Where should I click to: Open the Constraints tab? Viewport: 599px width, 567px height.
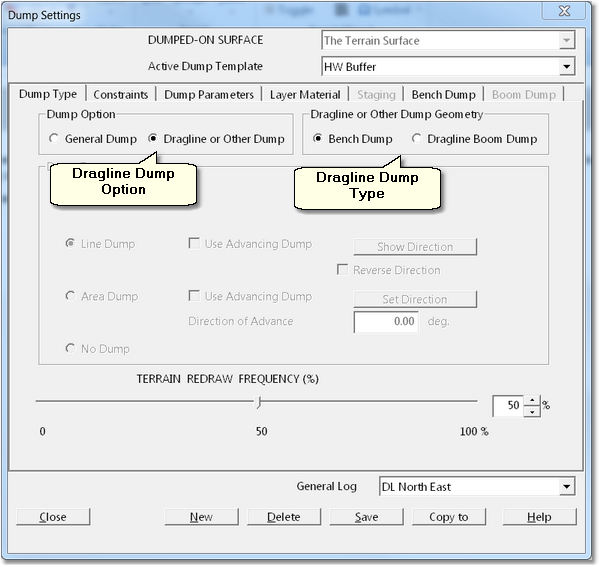(x=121, y=94)
